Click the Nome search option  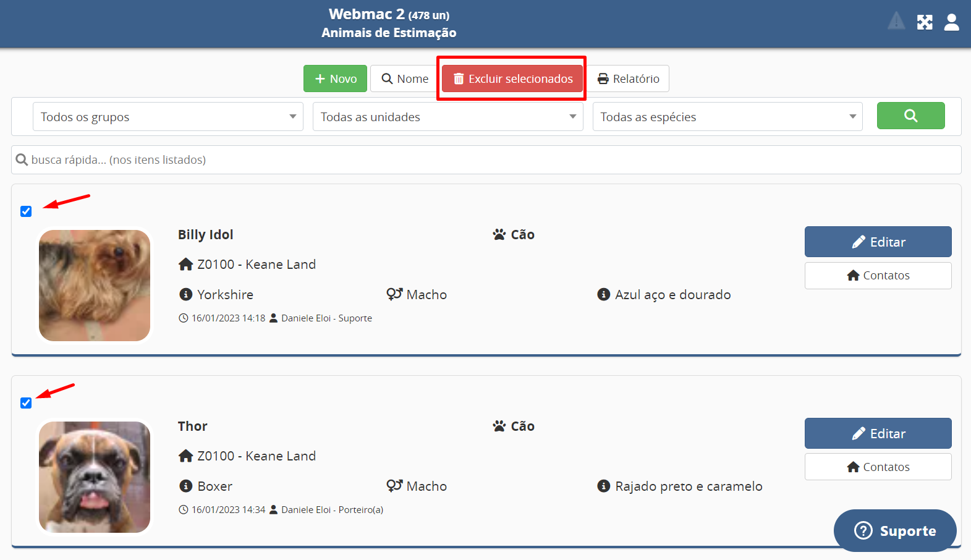point(405,78)
